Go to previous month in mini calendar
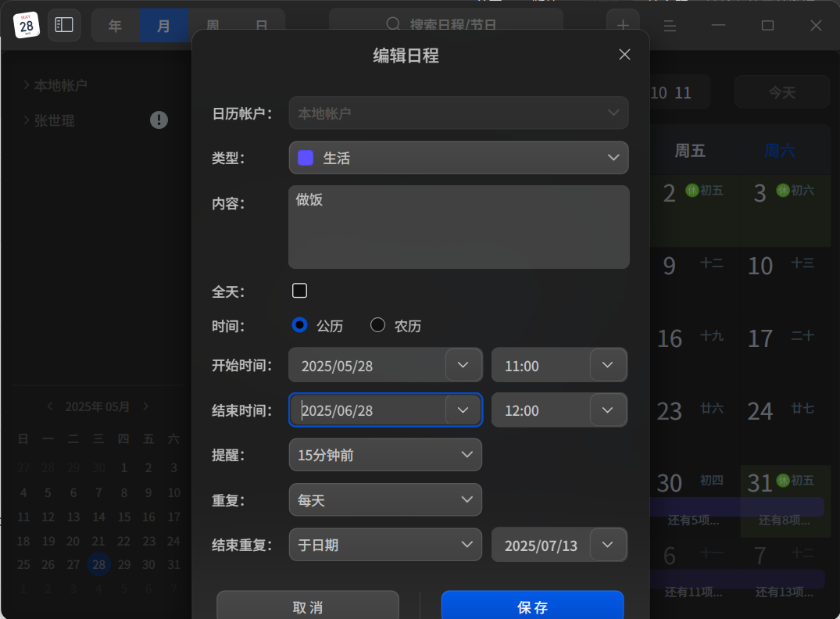Viewport: 840px width, 619px height. pos(50,406)
